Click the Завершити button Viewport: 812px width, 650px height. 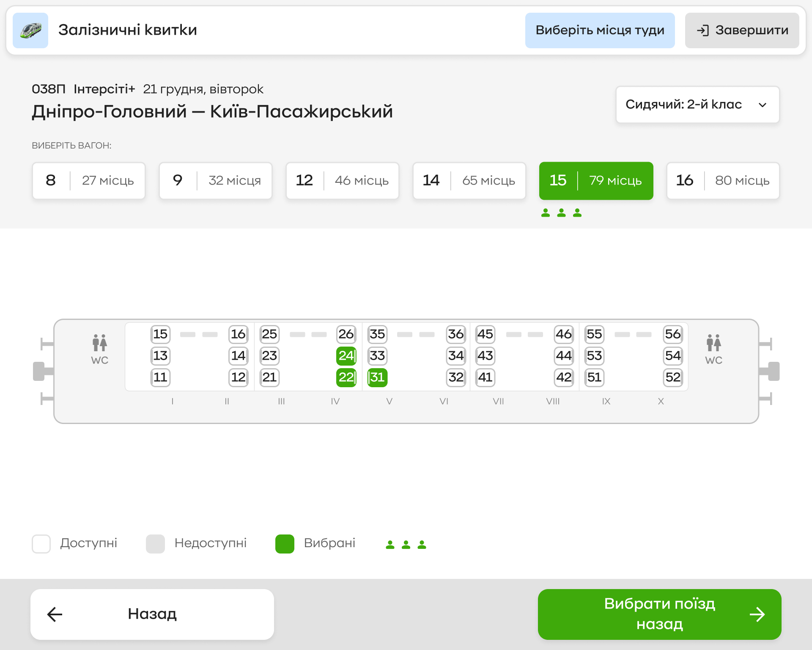[x=742, y=30]
